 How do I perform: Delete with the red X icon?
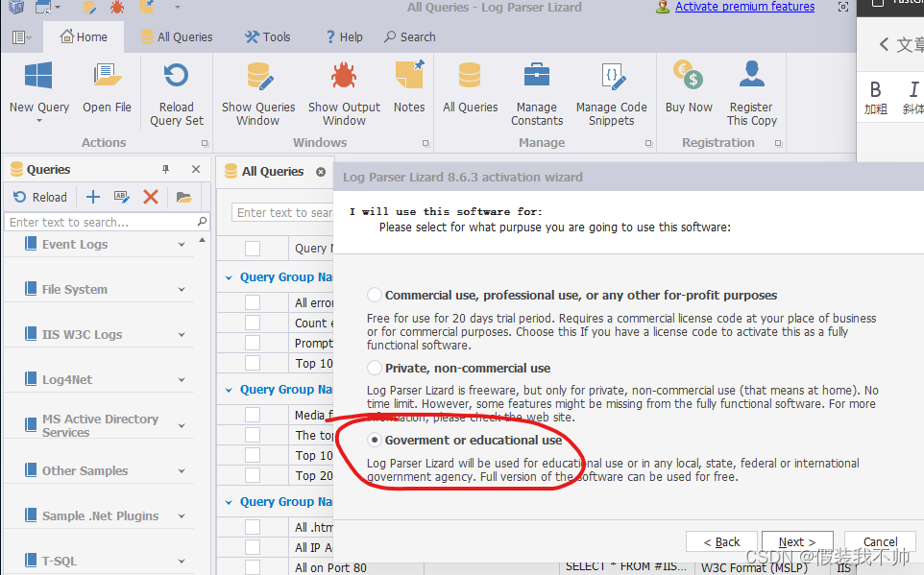click(x=151, y=197)
